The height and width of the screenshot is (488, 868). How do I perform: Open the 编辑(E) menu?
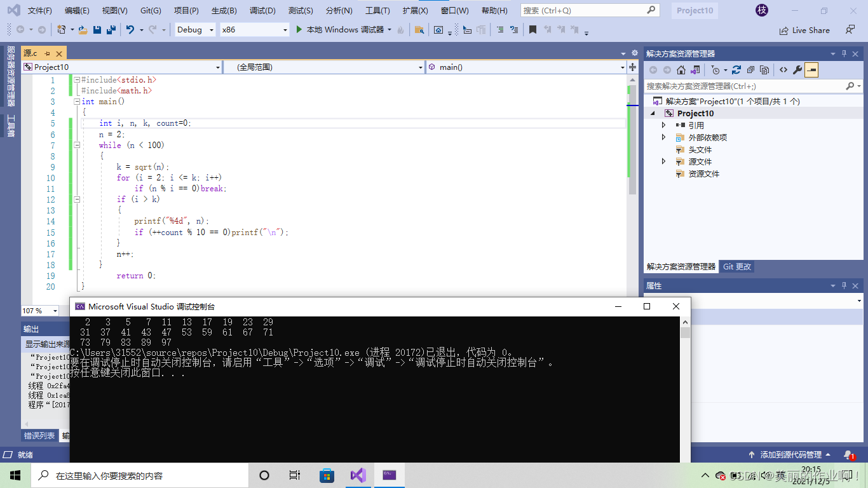(x=77, y=11)
